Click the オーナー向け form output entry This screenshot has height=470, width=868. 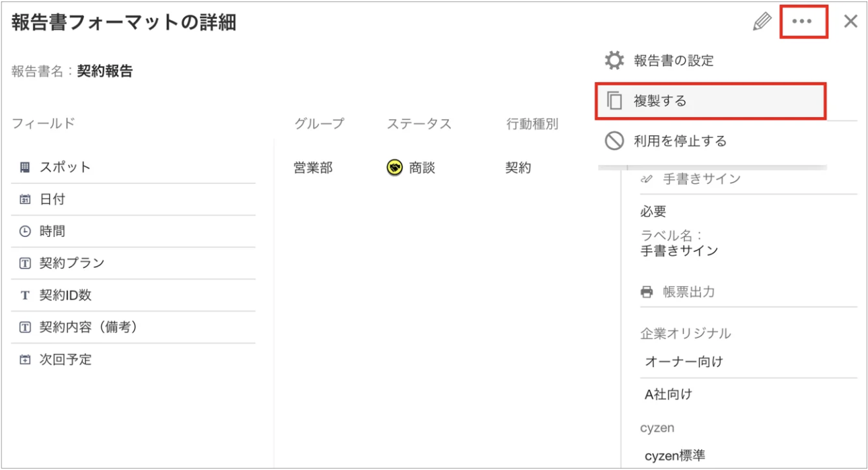coord(684,362)
